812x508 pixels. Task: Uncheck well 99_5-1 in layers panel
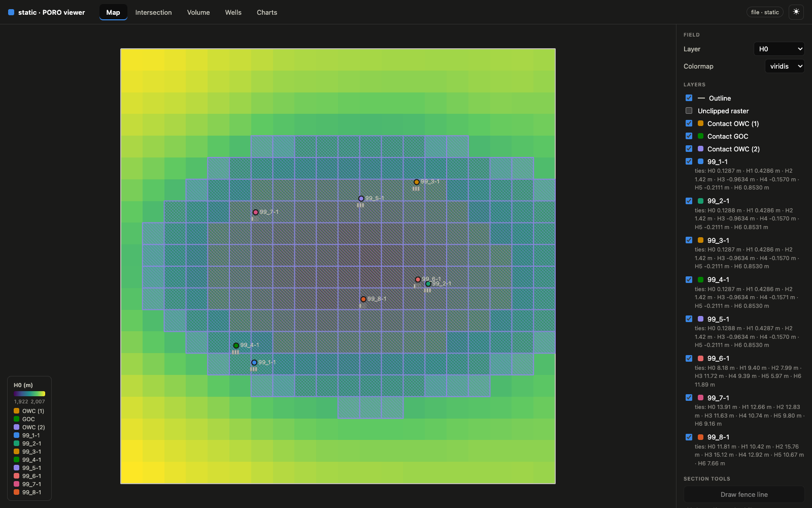(x=689, y=319)
